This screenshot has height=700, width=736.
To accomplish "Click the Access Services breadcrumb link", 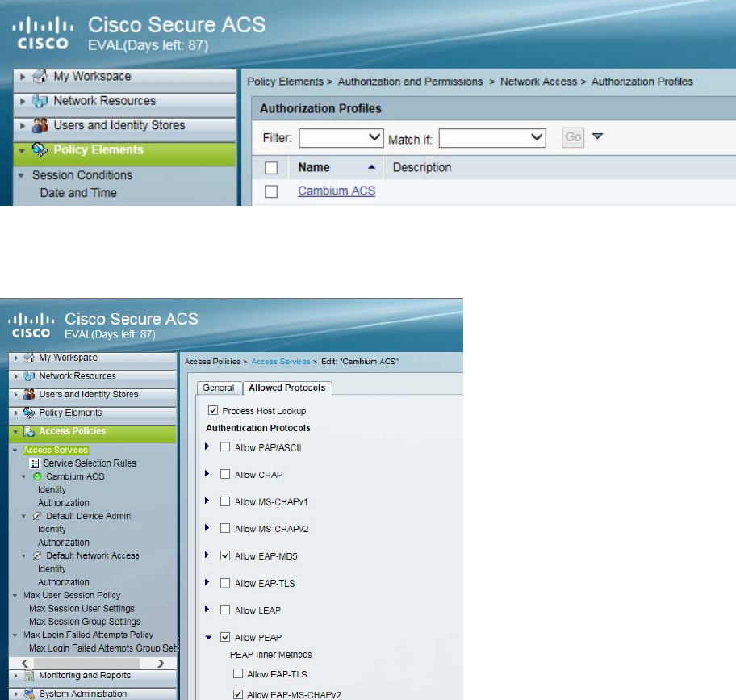I will click(281, 362).
